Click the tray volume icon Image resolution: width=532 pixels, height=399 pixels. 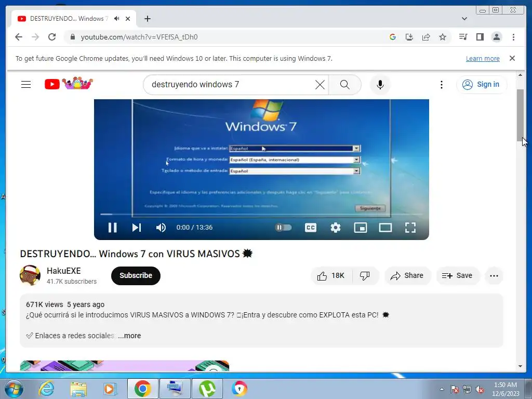point(480,389)
